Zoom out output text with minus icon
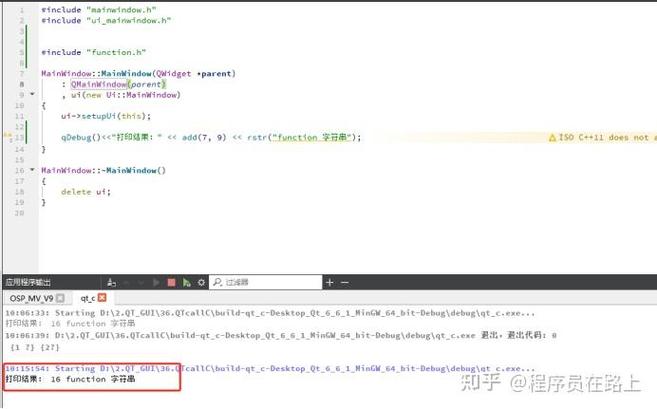657x409 pixels. [343, 283]
